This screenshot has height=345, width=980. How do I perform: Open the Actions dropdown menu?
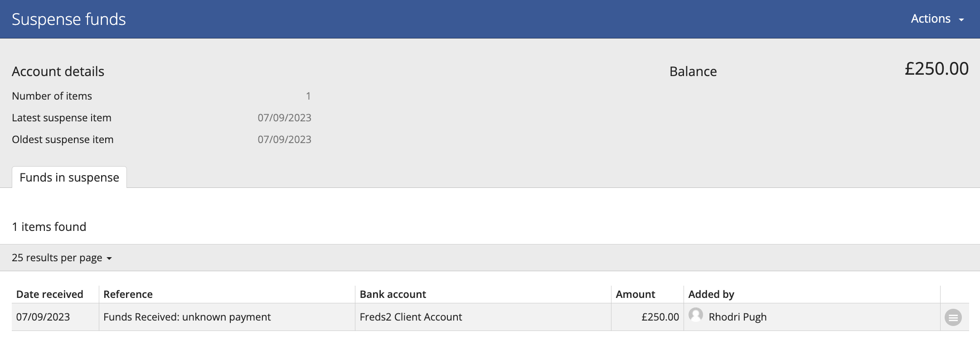pyautogui.click(x=937, y=19)
